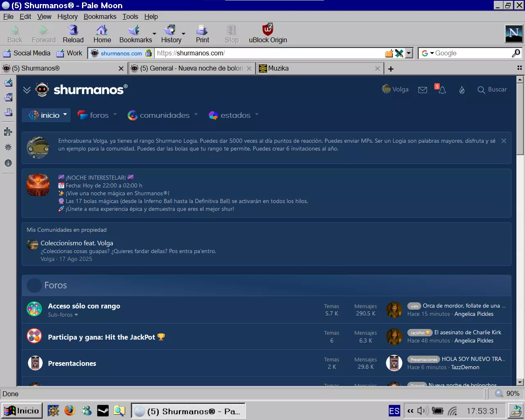Expand the estados navigation dropdown

click(x=257, y=115)
